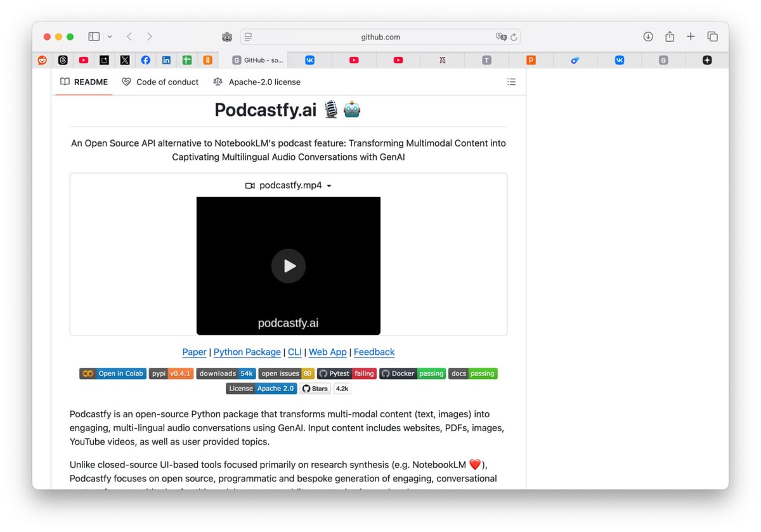Open the pinned YouTube tab

(x=84, y=60)
